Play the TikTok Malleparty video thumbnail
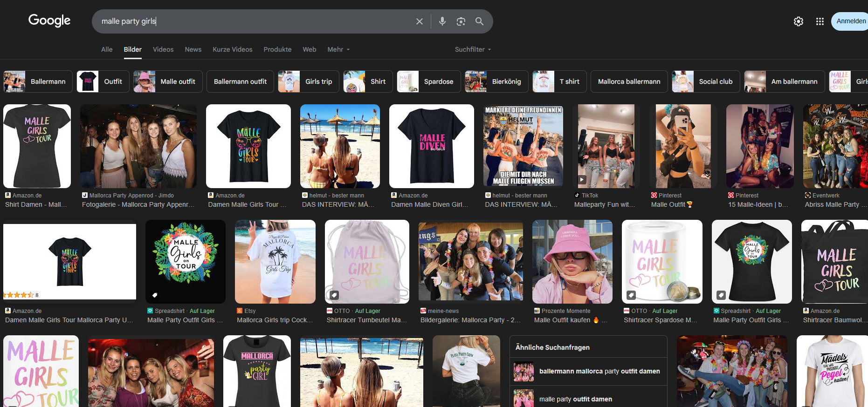This screenshot has height=407, width=868. pyautogui.click(x=582, y=179)
